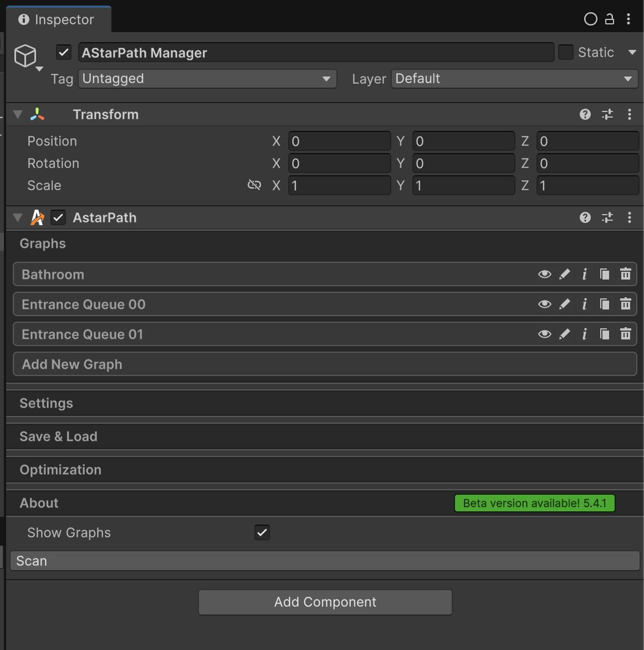The image size is (644, 650).
Task: Show info for Entrance Queue 01 graph
Action: click(x=584, y=334)
